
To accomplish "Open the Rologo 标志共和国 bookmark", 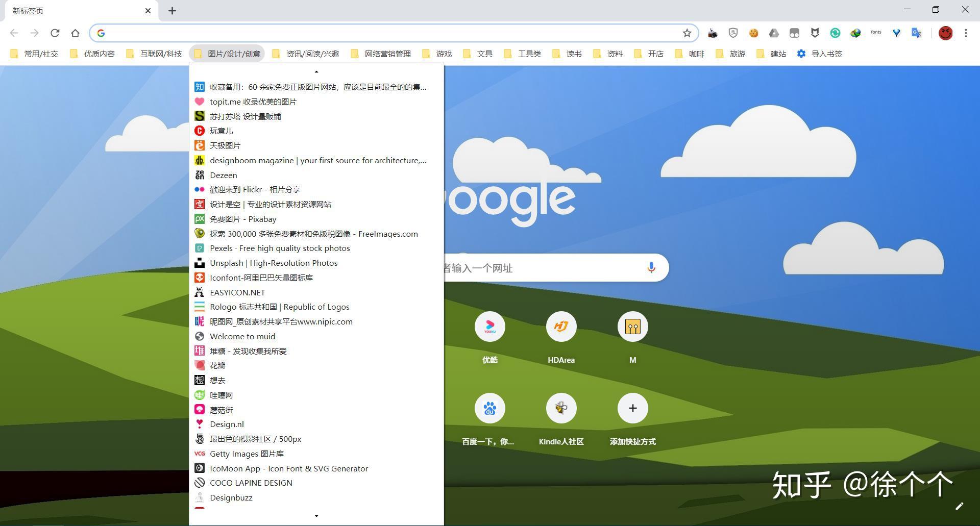I will (x=316, y=307).
